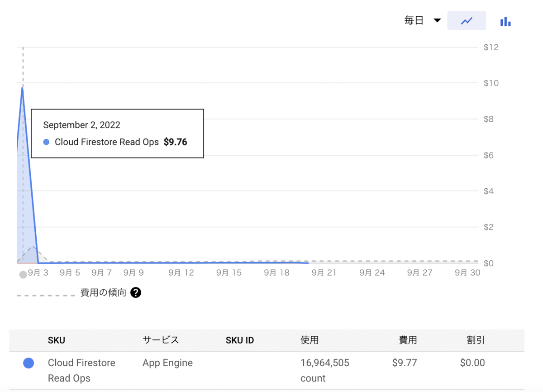Image resolution: width=543 pixels, height=392 pixels.
Task: Click the 9月 24 axis label
Action: coord(372,272)
